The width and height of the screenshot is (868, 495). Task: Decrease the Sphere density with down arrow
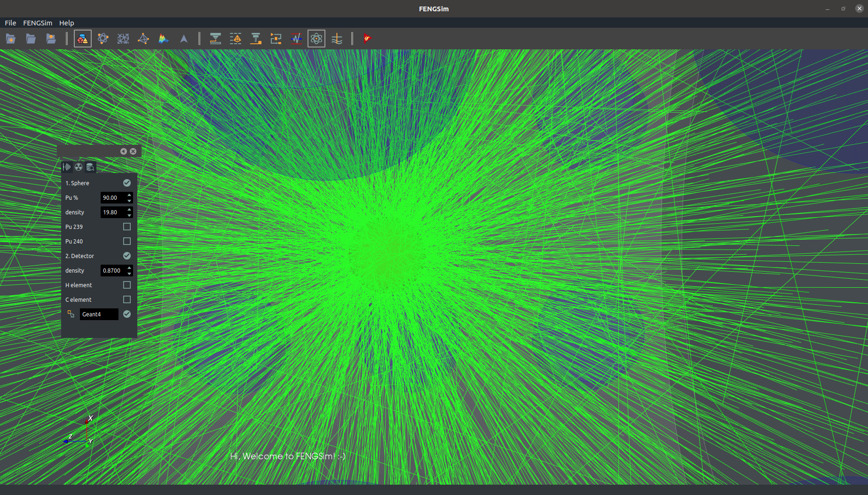tap(129, 215)
